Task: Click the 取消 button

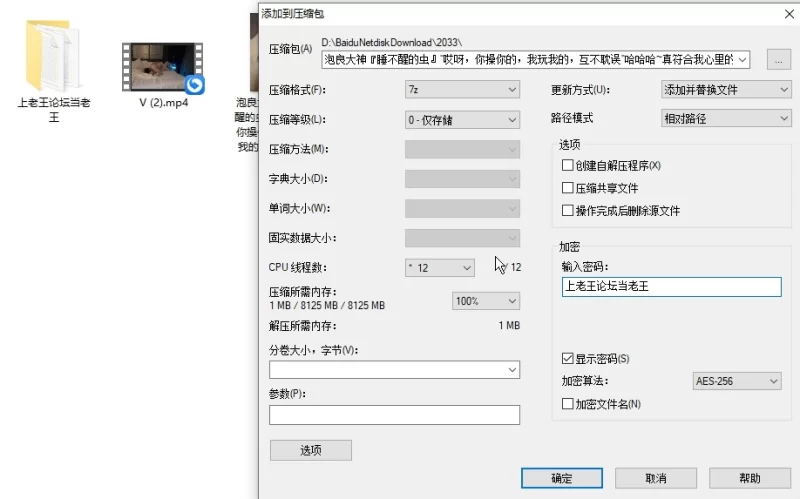Action: (656, 478)
